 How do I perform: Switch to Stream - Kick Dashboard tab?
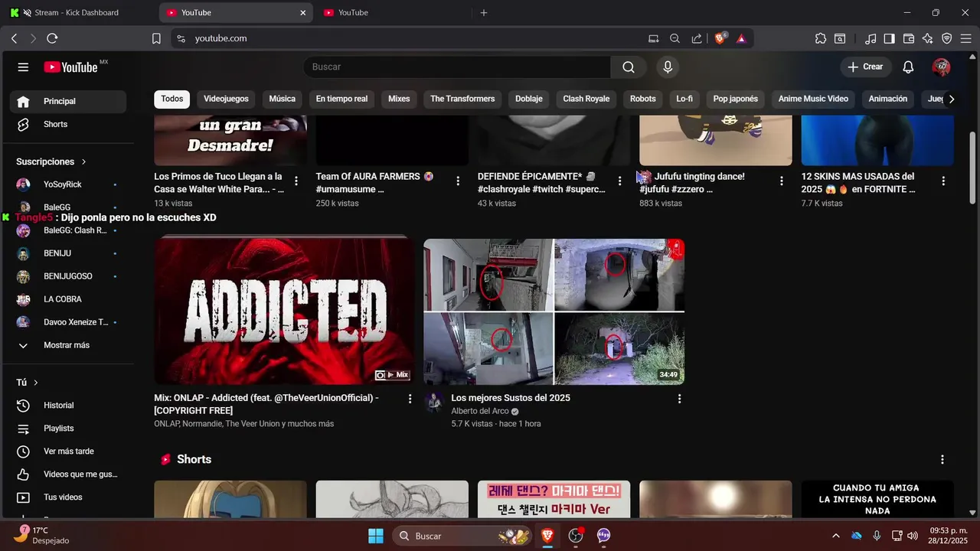77,12
